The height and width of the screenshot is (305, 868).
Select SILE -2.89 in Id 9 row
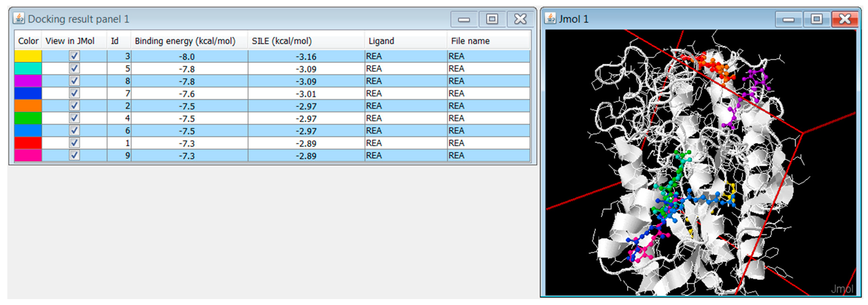pyautogui.click(x=306, y=155)
